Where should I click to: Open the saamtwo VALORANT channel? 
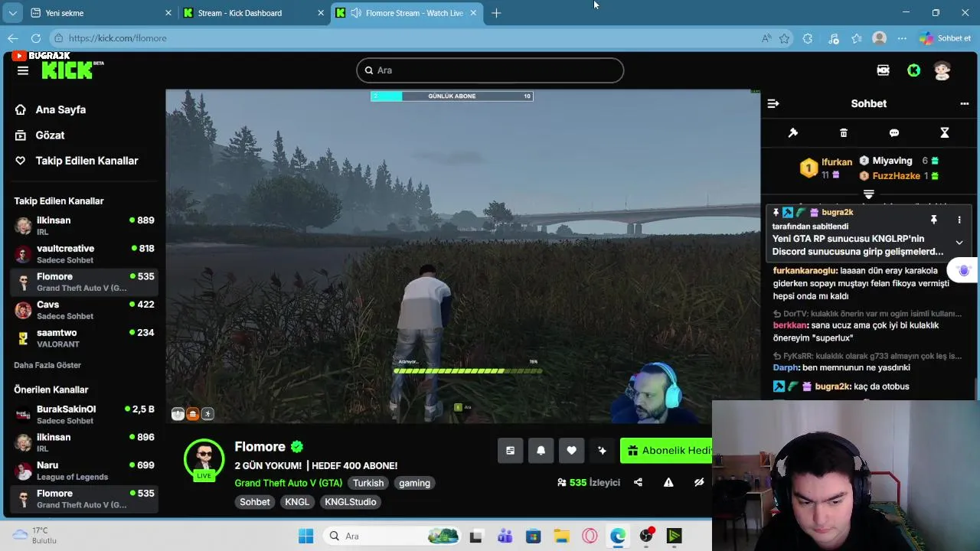tap(84, 338)
